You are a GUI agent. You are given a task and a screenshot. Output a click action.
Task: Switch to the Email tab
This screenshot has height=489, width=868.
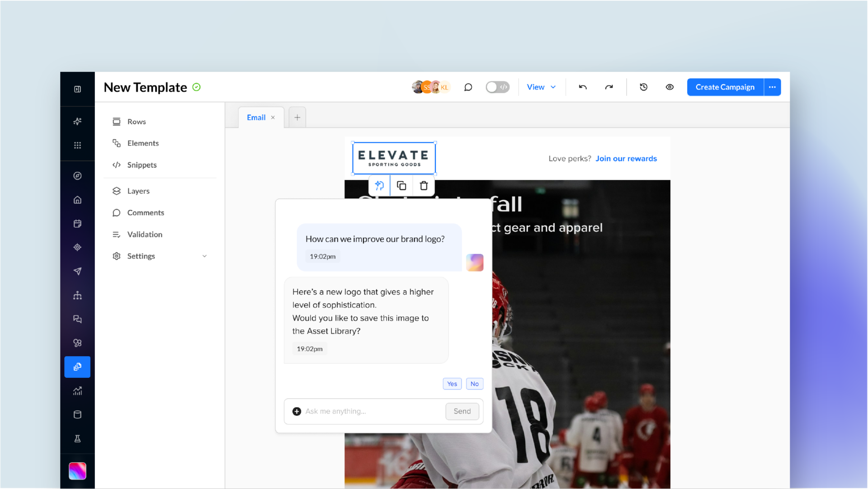256,117
